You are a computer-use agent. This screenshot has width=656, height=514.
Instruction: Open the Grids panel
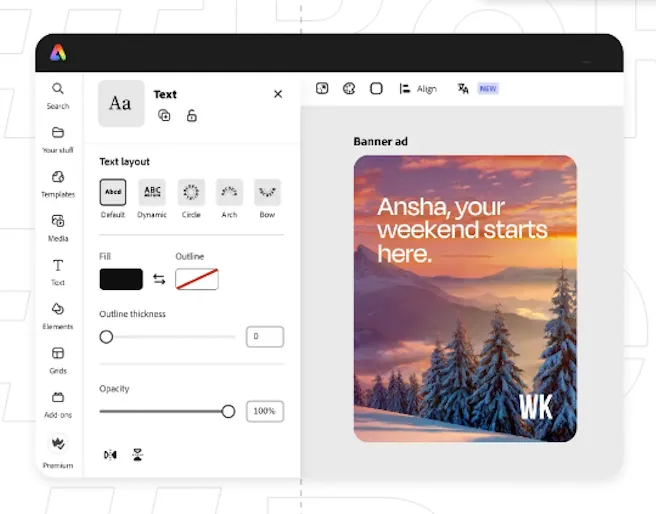click(58, 353)
